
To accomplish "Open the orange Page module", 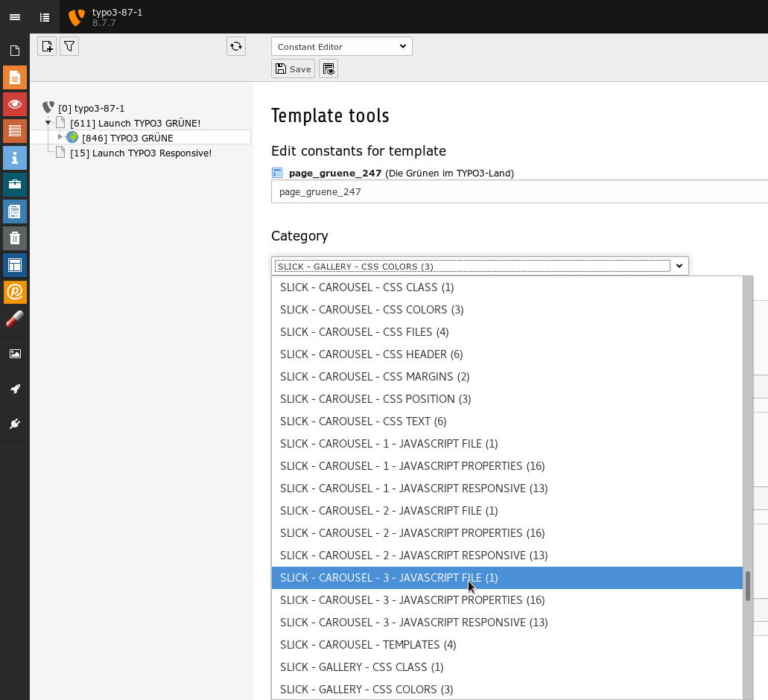I will tap(15, 78).
